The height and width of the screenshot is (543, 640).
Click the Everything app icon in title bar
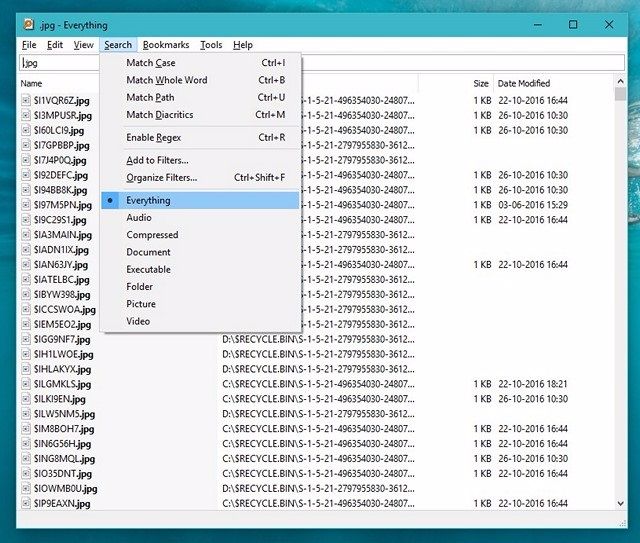[28, 25]
